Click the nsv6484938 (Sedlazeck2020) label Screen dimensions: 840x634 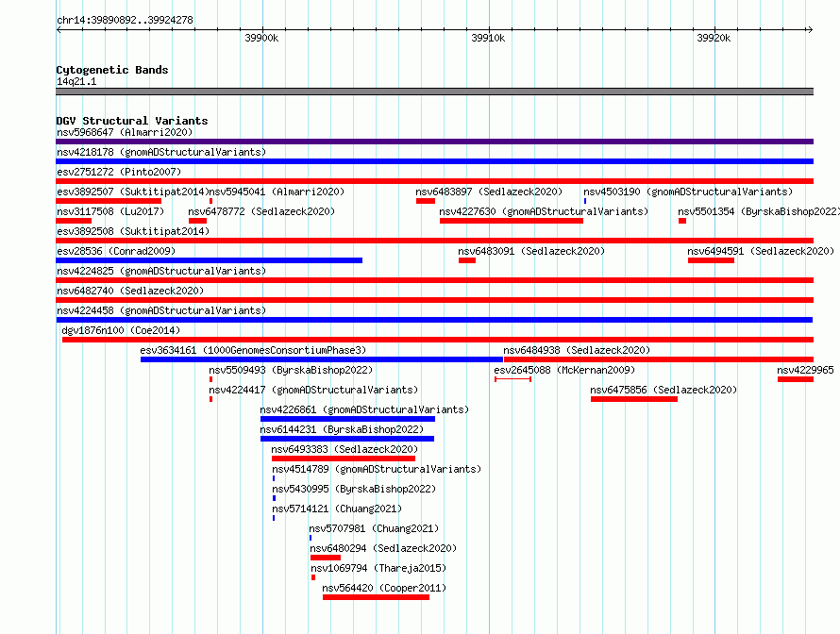coord(577,350)
